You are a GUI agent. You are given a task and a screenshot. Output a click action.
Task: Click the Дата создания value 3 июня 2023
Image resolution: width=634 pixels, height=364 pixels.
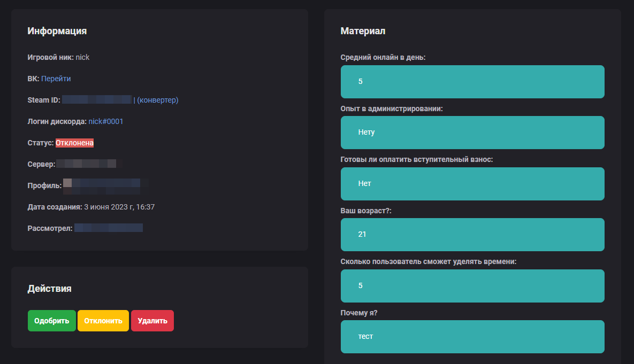tap(119, 207)
